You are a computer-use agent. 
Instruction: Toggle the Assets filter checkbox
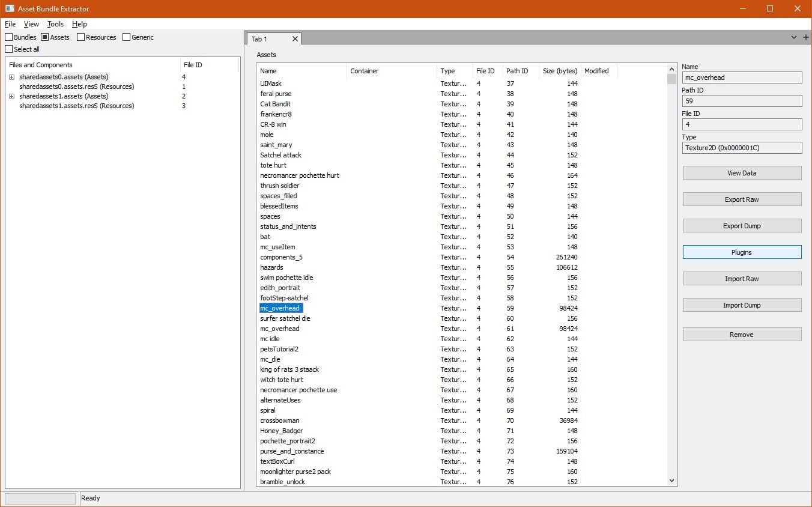(x=45, y=37)
